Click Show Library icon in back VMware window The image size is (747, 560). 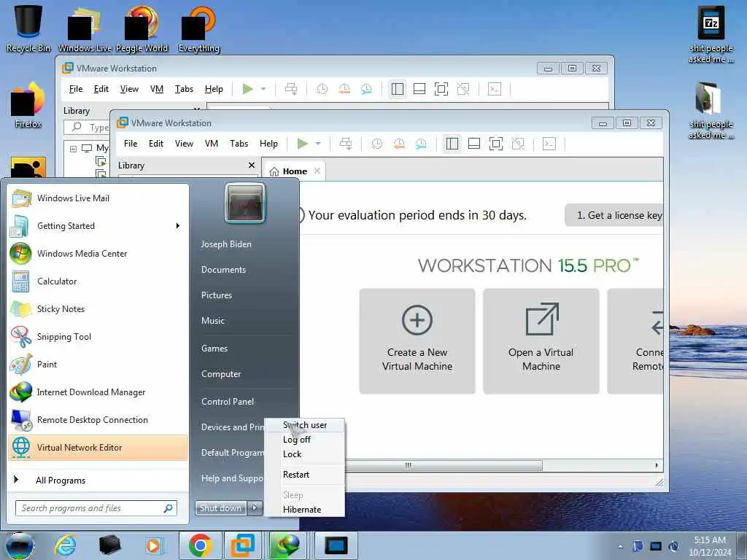[x=397, y=89]
